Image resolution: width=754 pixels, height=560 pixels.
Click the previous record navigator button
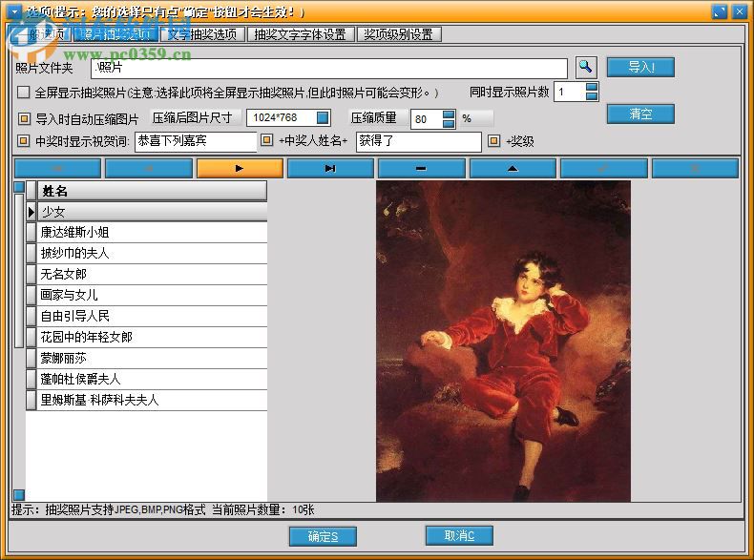pyautogui.click(x=149, y=168)
